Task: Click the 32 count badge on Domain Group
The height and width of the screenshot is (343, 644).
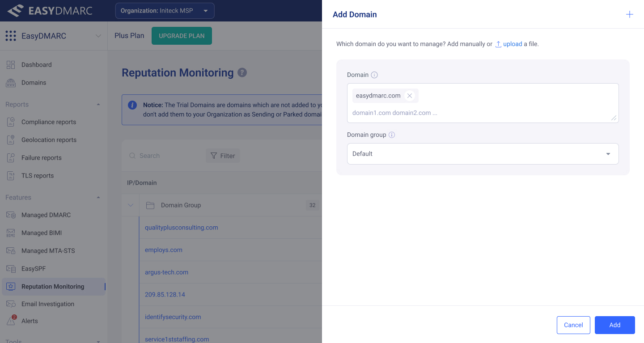Action: click(313, 205)
